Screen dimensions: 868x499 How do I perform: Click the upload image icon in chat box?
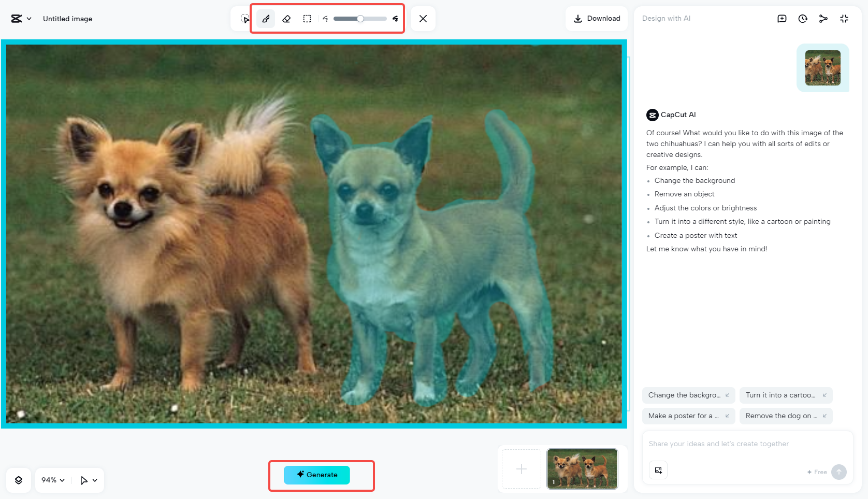658,470
